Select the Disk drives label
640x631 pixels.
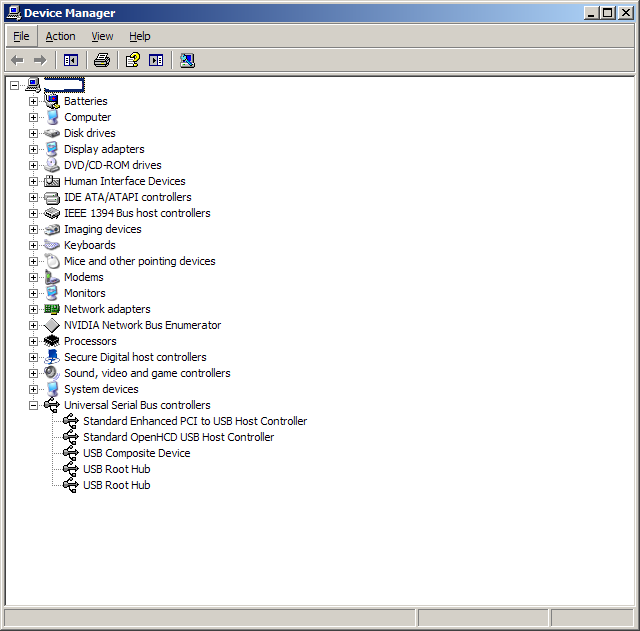click(90, 133)
